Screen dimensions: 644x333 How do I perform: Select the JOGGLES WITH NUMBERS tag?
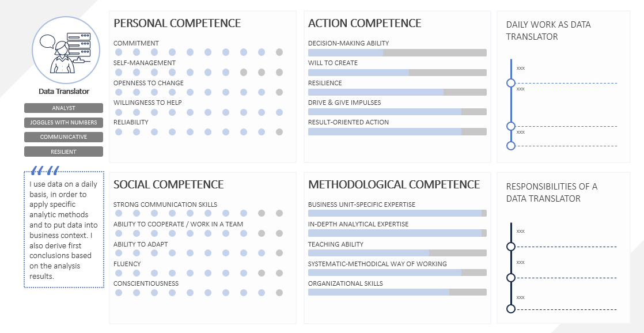pyautogui.click(x=64, y=122)
